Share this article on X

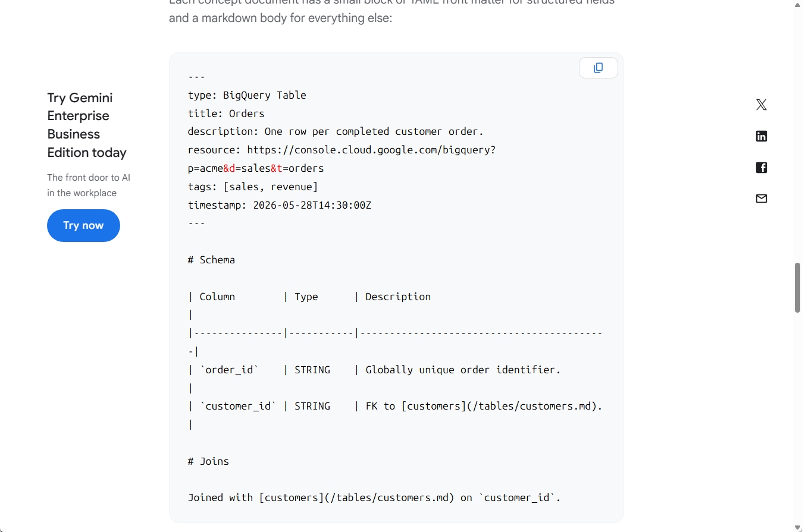tap(761, 105)
